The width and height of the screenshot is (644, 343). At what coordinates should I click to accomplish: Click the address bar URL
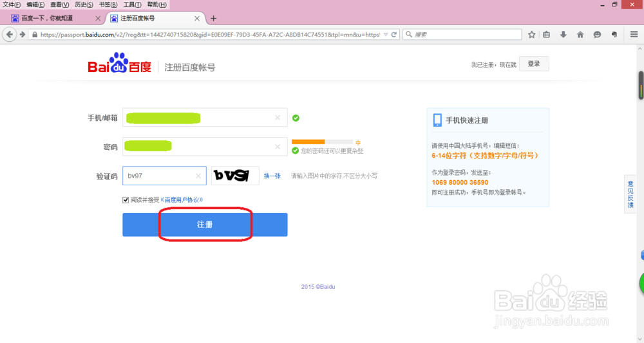click(210, 35)
